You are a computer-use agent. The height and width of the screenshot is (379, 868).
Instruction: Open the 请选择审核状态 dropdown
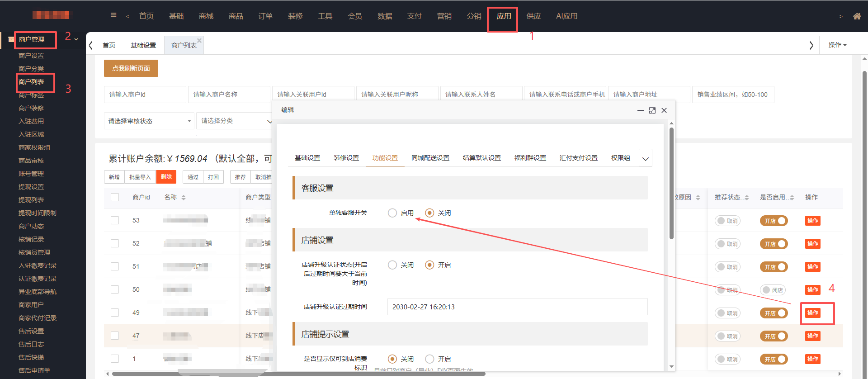coord(149,121)
